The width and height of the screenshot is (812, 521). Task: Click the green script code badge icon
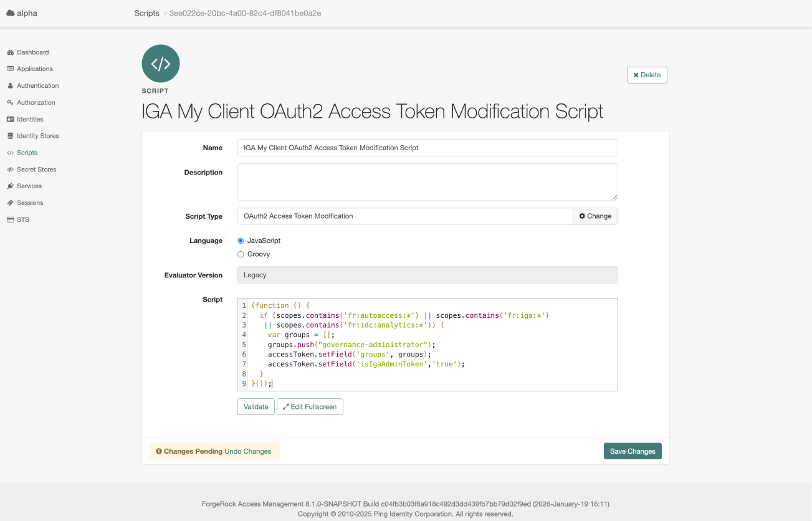point(160,63)
